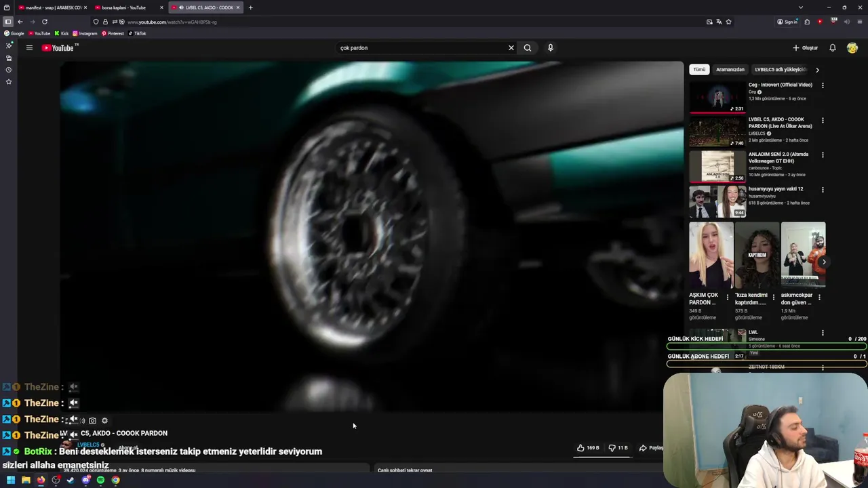Screen dimensions: 868x488
Task: Click the Paylaş share button
Action: tap(652, 448)
